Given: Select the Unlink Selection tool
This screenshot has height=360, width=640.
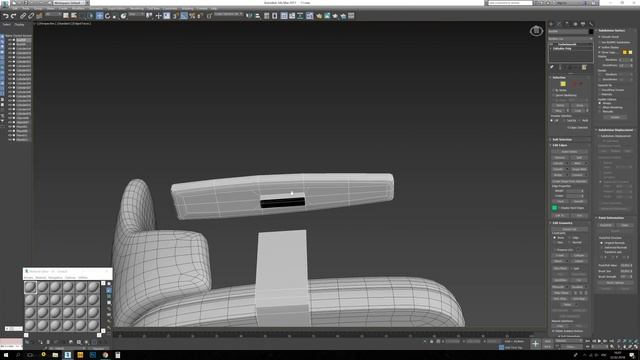Looking at the screenshot, I should click(31, 16).
